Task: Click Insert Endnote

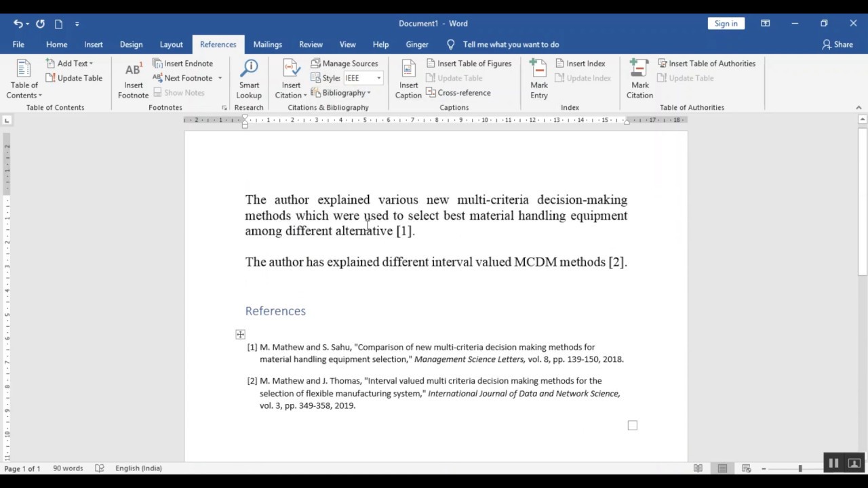Action: [183, 63]
